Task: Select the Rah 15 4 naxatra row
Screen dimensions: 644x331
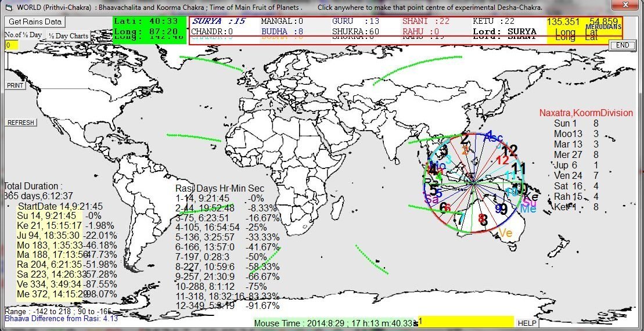Action: pyautogui.click(x=576, y=196)
